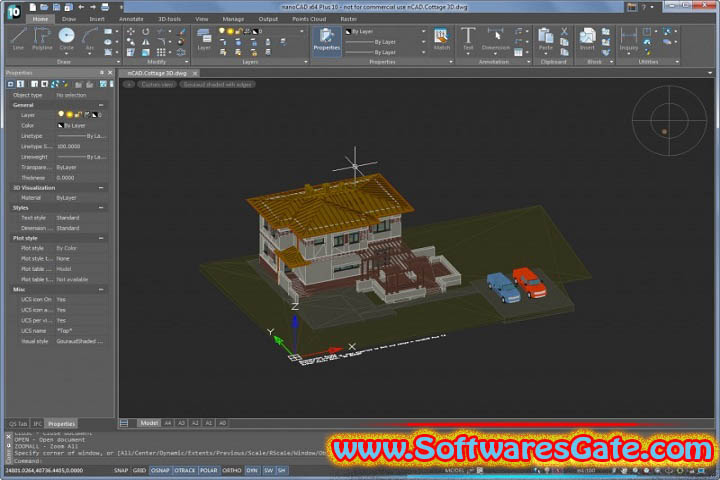The width and height of the screenshot is (720, 480).
Task: Toggle ORTHO mode in status bar
Action: click(x=232, y=470)
